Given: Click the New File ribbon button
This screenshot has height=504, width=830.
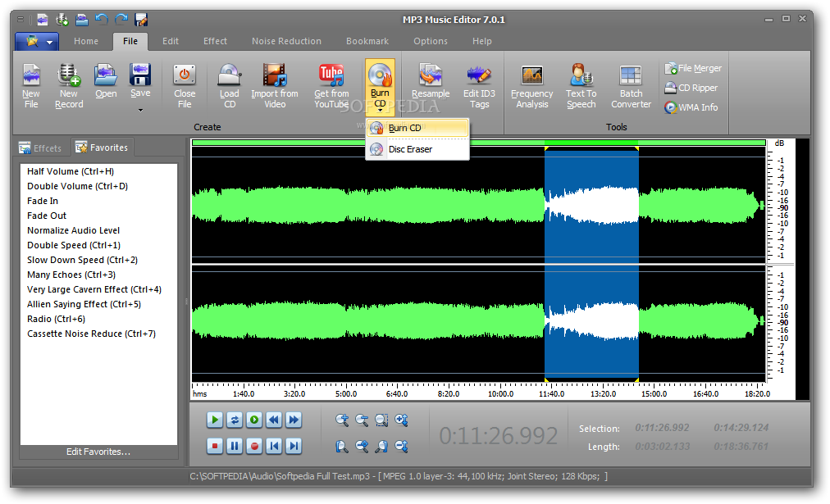Looking at the screenshot, I should click(31, 86).
